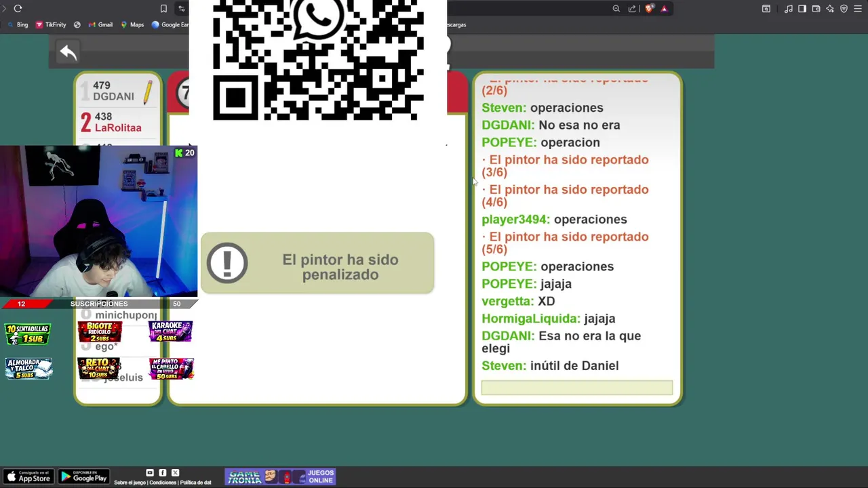Click the pencil icon next to DGDANI

(x=148, y=91)
